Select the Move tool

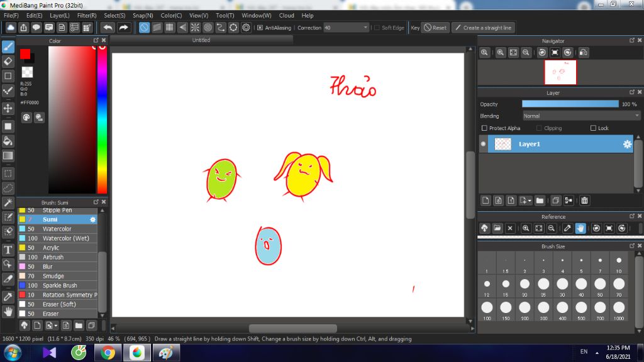pos(8,108)
